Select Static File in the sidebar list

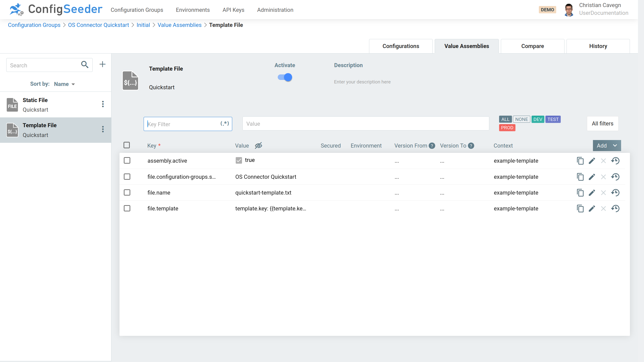click(55, 105)
